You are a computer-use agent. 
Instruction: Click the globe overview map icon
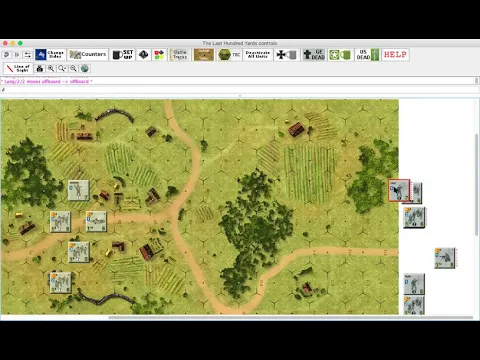pyautogui.click(x=85, y=69)
